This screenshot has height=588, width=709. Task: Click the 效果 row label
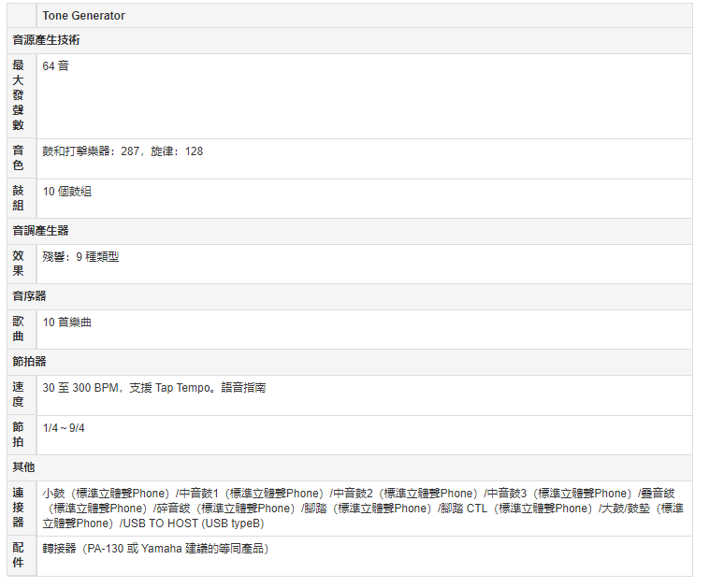tap(19, 264)
